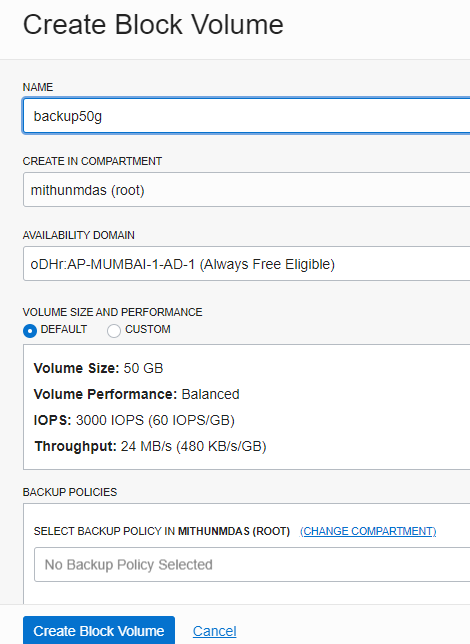Click the Change Compartment link
The height and width of the screenshot is (644, 470).
click(368, 531)
